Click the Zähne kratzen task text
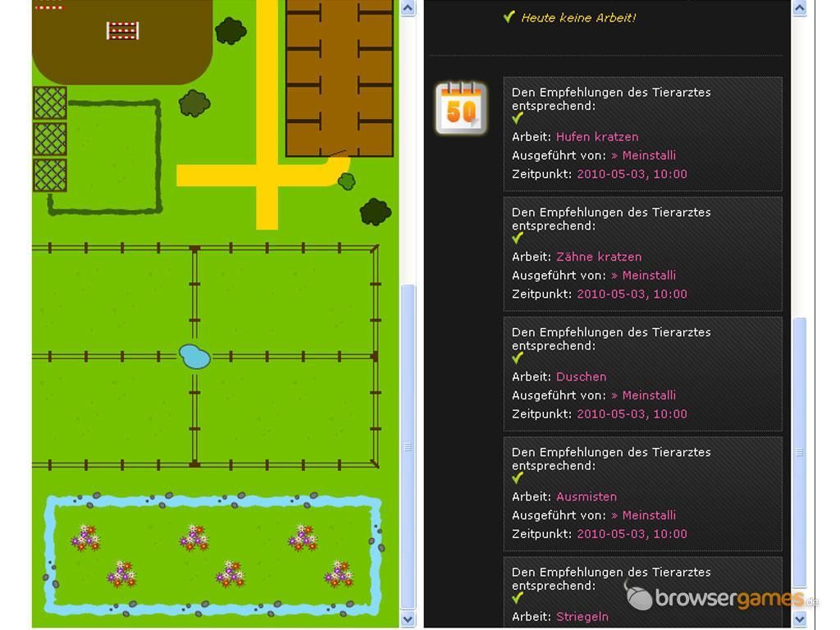 click(599, 257)
